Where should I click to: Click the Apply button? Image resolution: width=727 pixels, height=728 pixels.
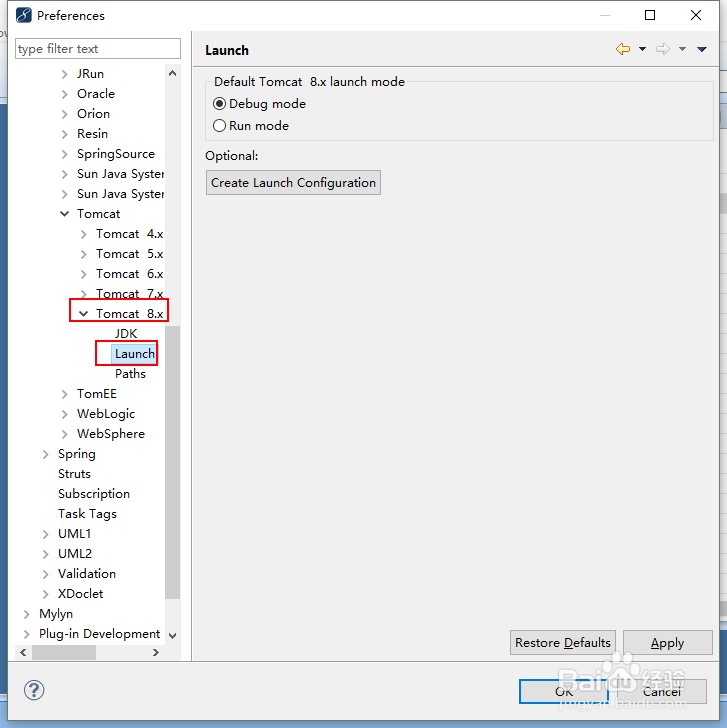[668, 643]
